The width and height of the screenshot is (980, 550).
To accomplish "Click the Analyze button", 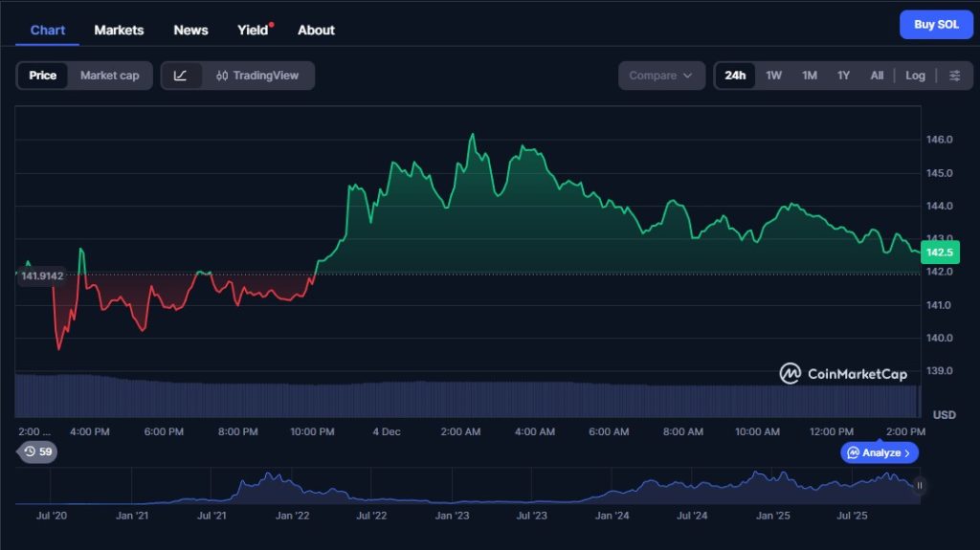I will 880,452.
